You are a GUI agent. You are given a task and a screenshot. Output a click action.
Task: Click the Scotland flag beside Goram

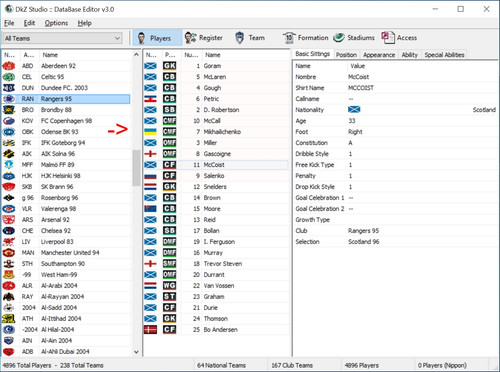pos(150,66)
